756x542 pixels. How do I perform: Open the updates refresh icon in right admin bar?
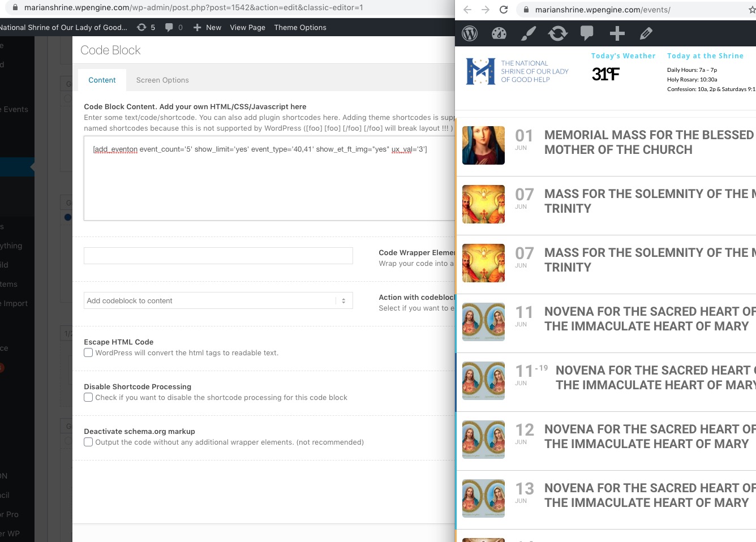point(557,34)
